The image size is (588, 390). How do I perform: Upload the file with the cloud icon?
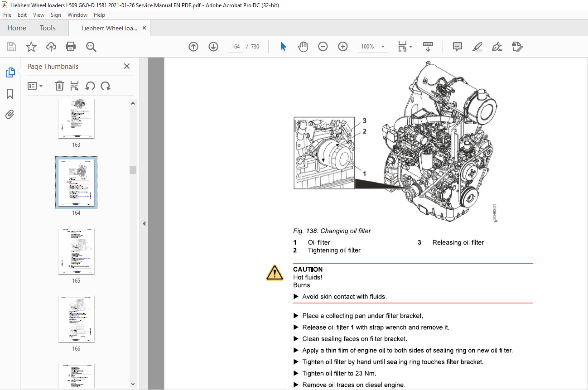click(x=51, y=47)
